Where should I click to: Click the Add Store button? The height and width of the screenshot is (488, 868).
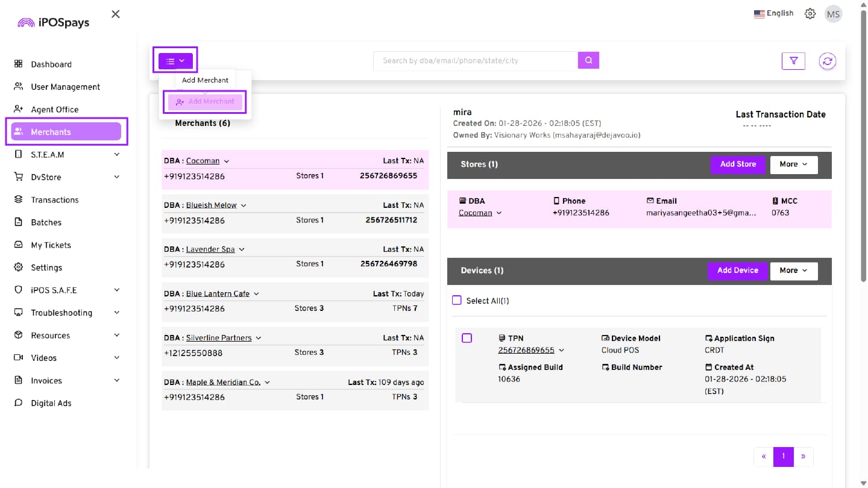pyautogui.click(x=737, y=164)
